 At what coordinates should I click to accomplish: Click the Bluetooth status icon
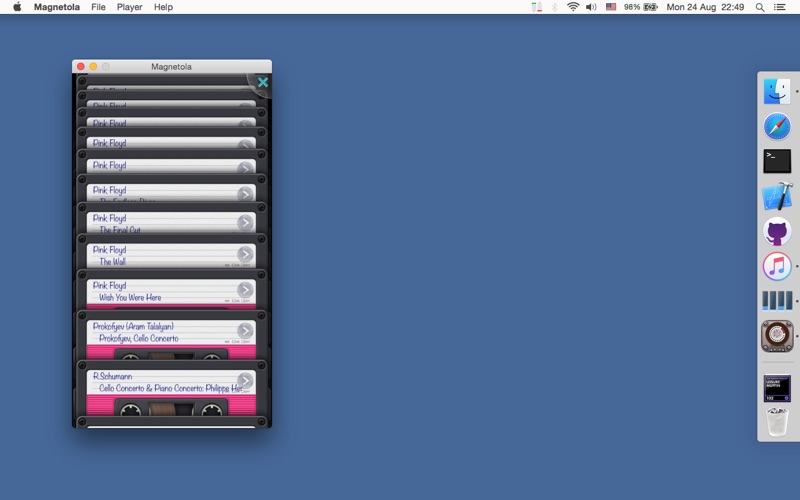555,7
